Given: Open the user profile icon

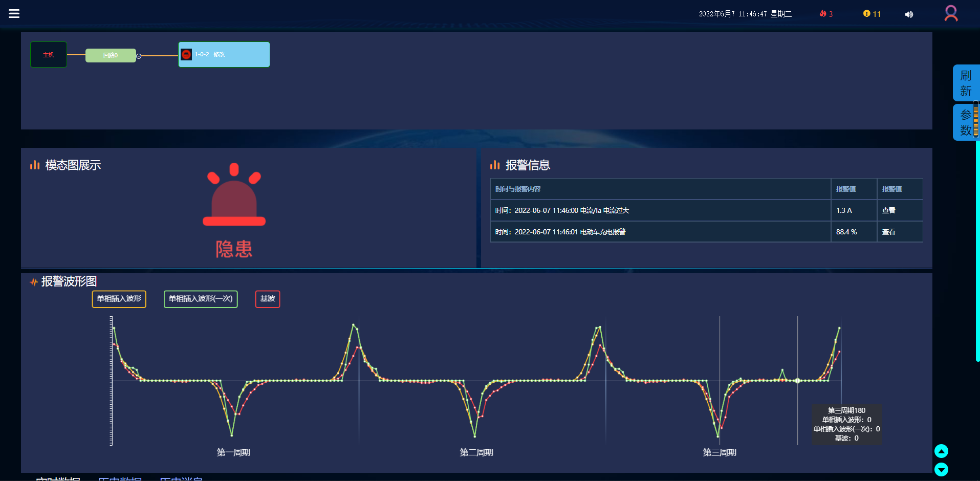Looking at the screenshot, I should (x=951, y=13).
